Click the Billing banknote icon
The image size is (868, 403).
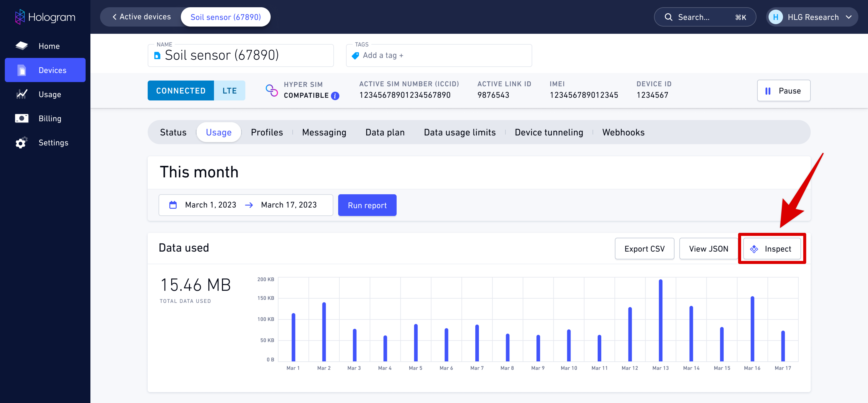point(22,118)
